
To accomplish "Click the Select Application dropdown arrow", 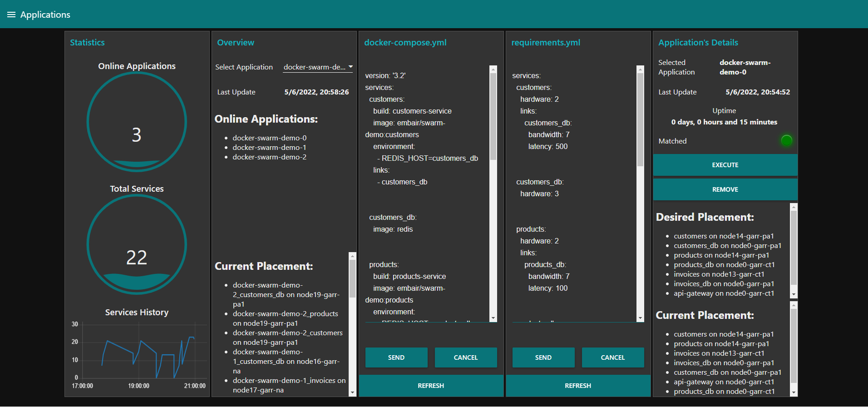I will tap(350, 67).
